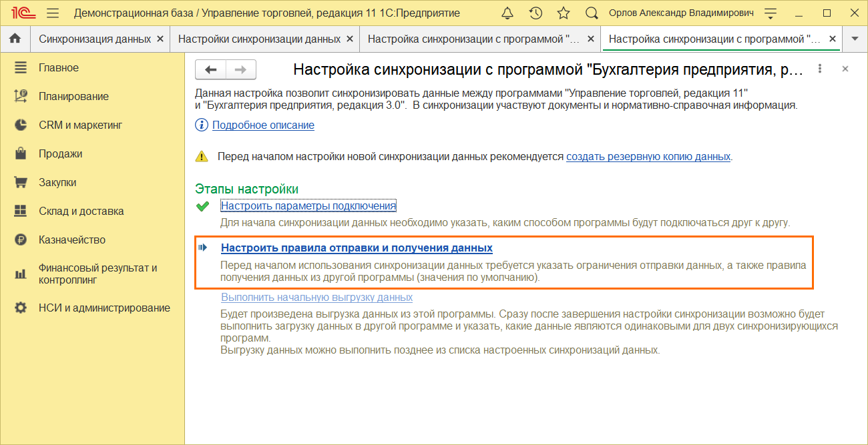Open the Продажи section

point(60,153)
